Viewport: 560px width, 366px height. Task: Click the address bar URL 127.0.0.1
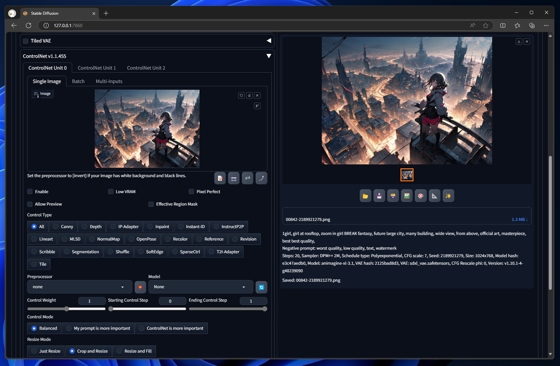click(x=68, y=25)
